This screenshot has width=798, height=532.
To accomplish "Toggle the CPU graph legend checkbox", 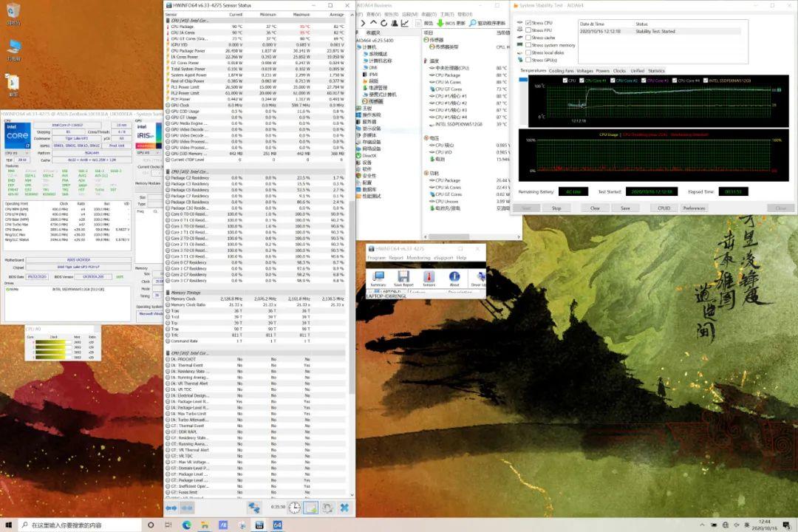I will click(565, 81).
